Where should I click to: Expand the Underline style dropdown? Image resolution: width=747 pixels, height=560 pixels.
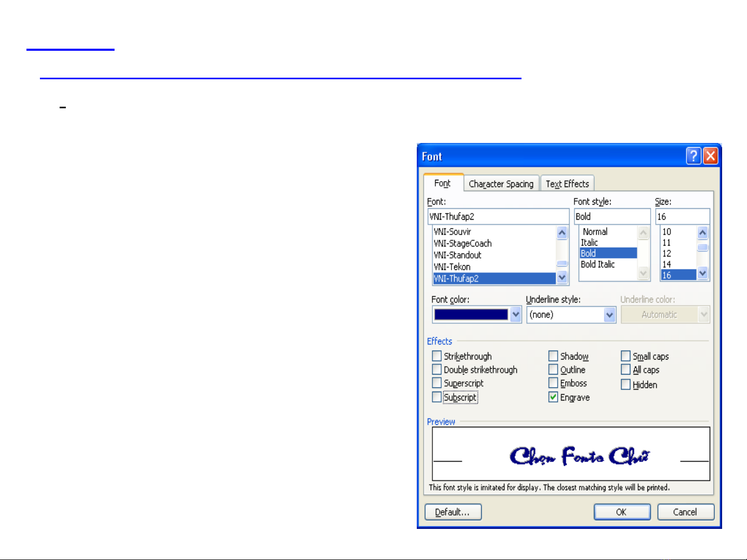pyautogui.click(x=610, y=314)
